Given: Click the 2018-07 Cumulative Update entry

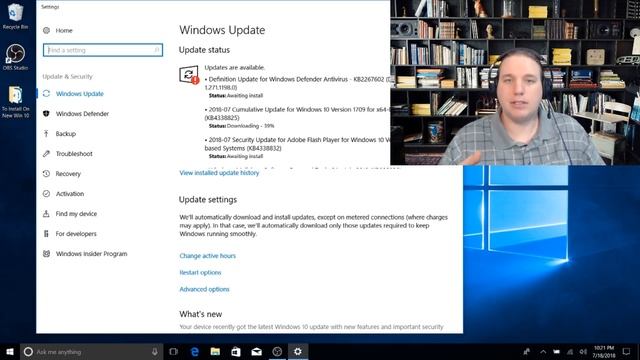Looking at the screenshot, I should (x=297, y=113).
